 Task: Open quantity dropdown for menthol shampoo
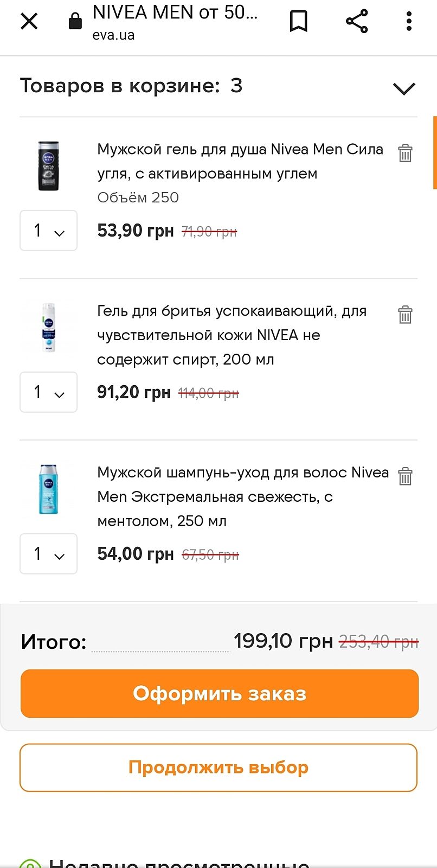(x=48, y=554)
